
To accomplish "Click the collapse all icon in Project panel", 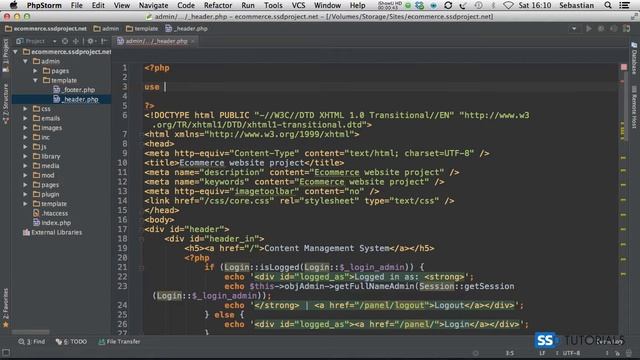I will pos(76,41).
